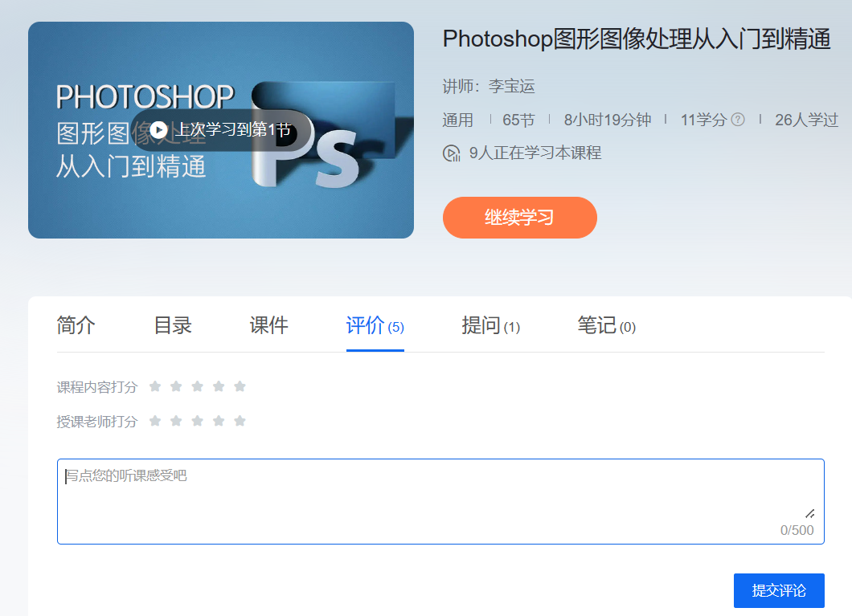852x616 pixels.
Task: Click the 课程内容打分 label
Action: 97,387
